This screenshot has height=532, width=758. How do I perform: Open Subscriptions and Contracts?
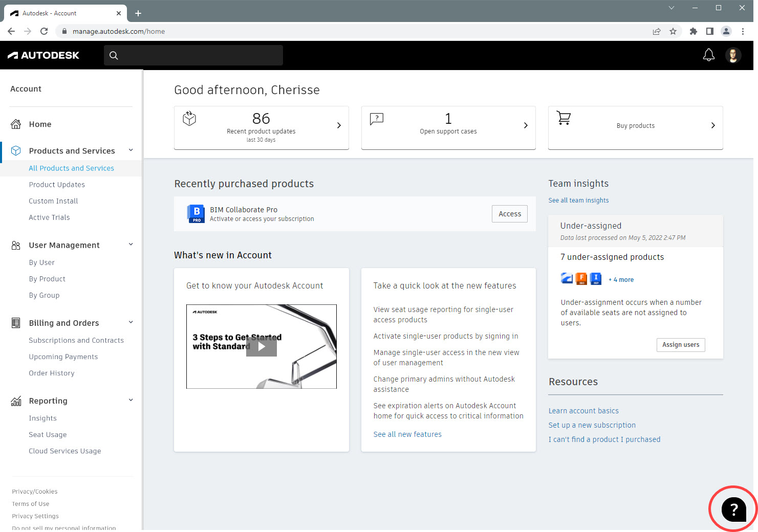(76, 340)
